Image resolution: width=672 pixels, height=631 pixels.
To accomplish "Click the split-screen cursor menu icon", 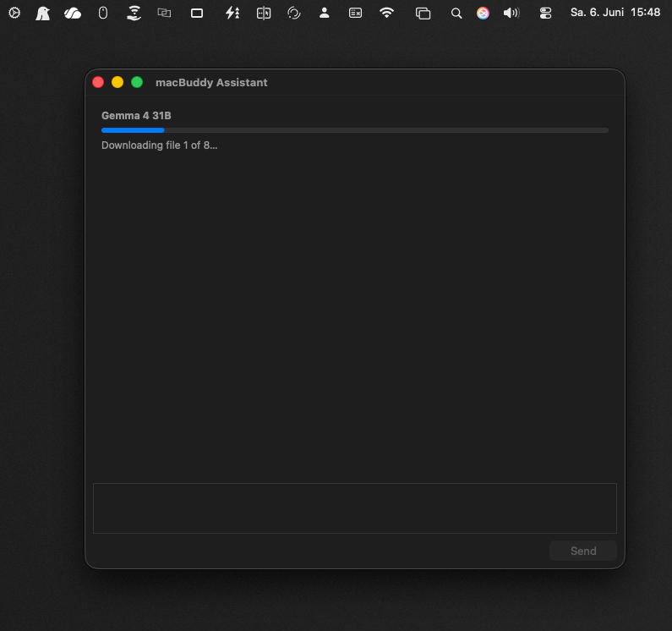I will pos(264,14).
